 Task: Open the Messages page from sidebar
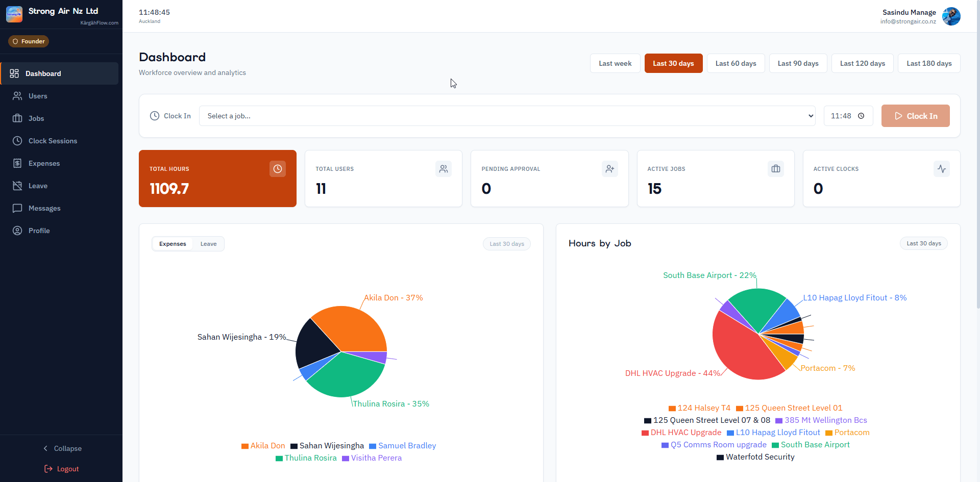pyautogui.click(x=60, y=208)
